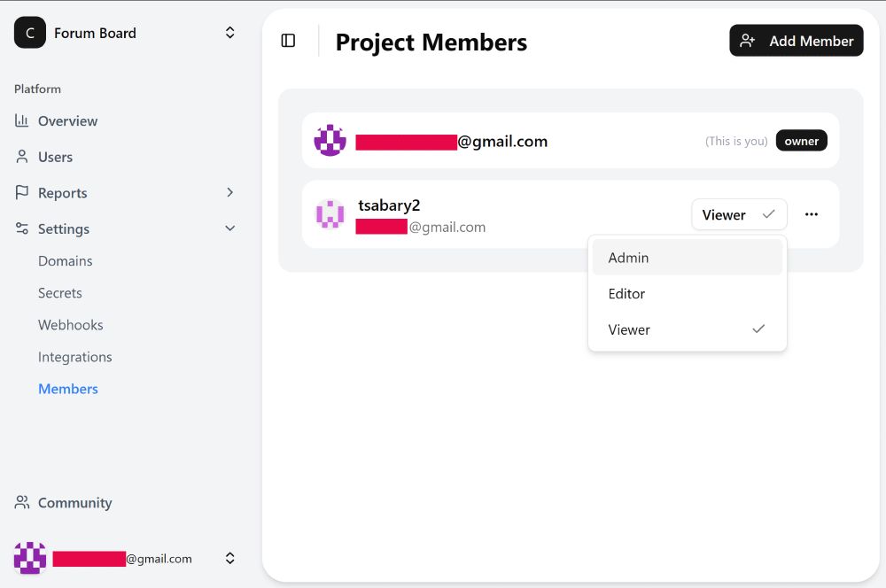Image resolution: width=886 pixels, height=588 pixels.
Task: Click the owner's avatar thumbnail
Action: [330, 141]
